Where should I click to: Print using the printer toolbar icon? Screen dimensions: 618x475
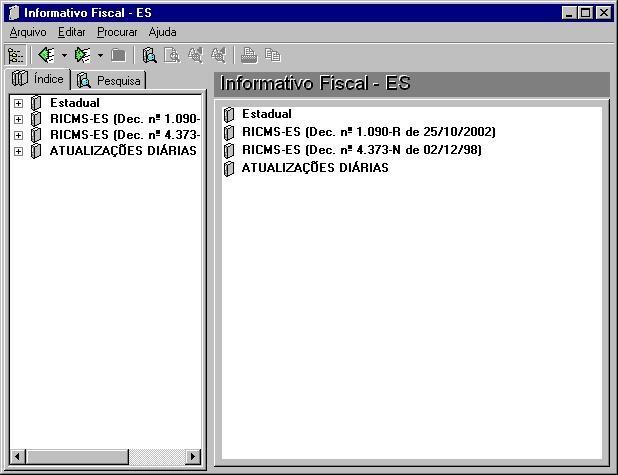tap(249, 55)
